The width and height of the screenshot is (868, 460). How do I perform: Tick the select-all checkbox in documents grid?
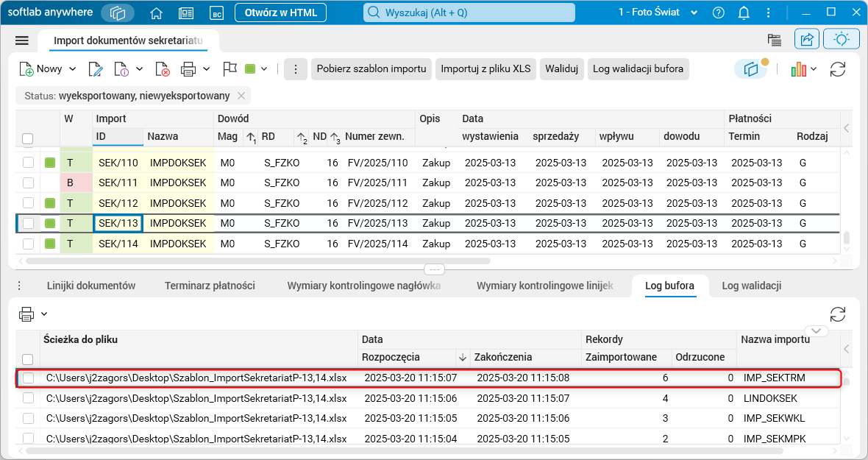[28, 138]
